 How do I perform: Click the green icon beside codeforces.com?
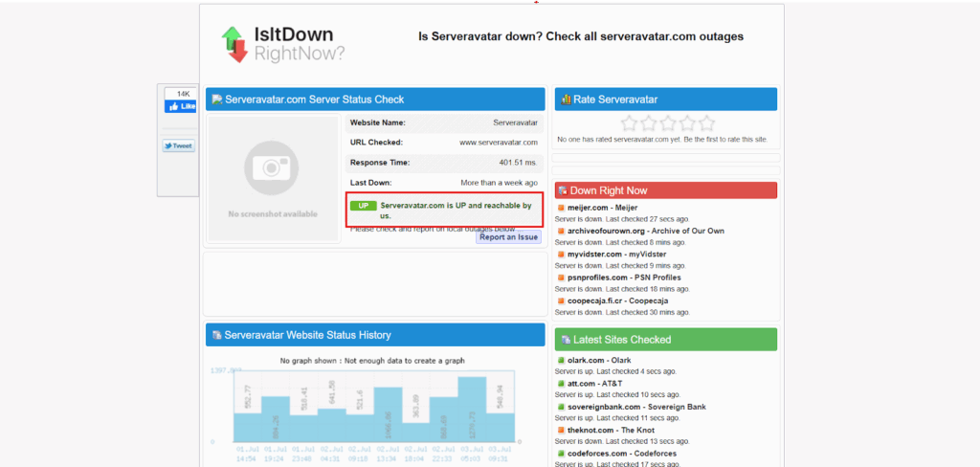click(x=561, y=454)
